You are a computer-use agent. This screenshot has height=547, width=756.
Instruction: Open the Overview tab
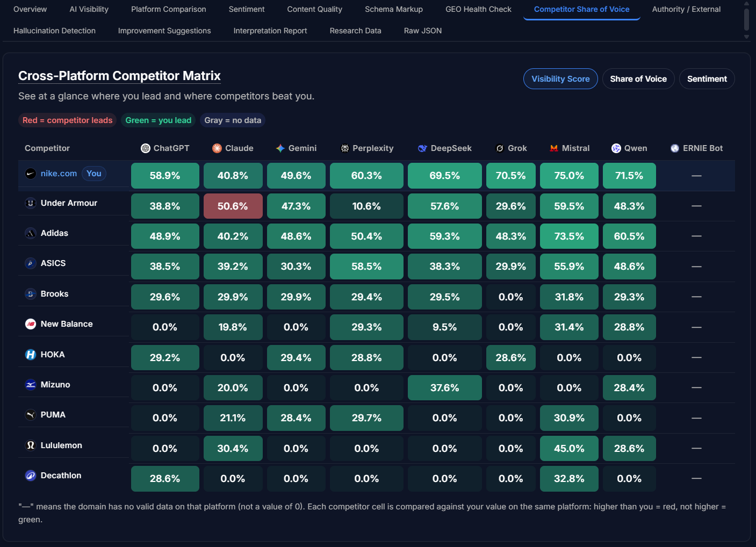pos(30,9)
